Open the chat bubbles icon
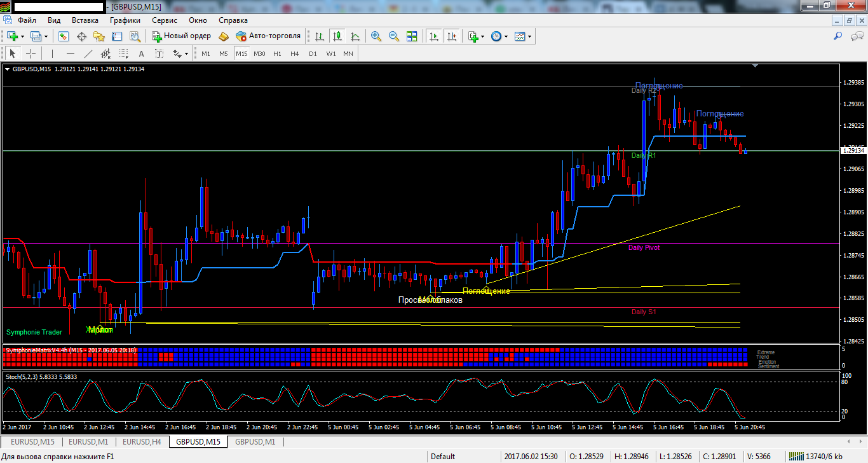Image resolution: width=868 pixels, height=463 pixels. [857, 36]
